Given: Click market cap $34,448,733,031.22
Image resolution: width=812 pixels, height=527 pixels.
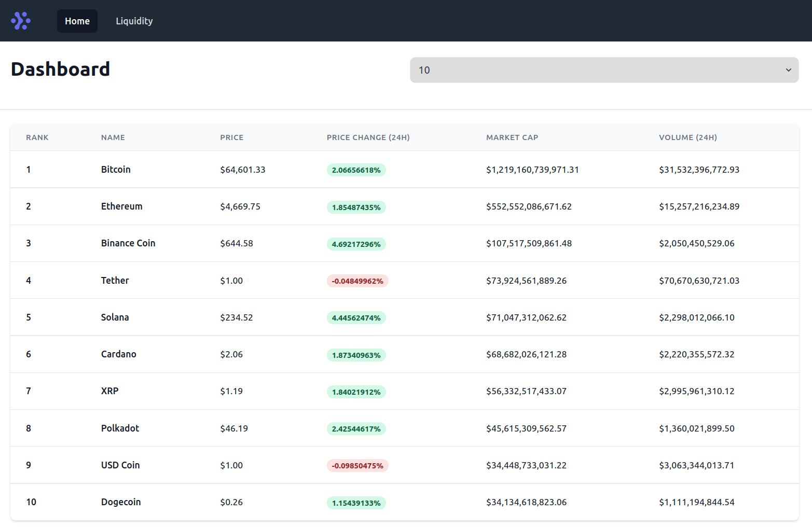Looking at the screenshot, I should [x=526, y=465].
